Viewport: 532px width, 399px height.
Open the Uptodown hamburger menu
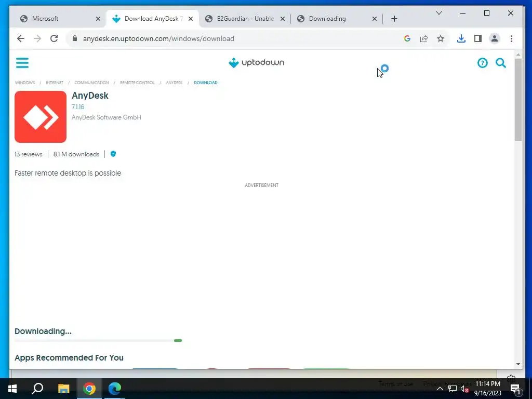22,63
